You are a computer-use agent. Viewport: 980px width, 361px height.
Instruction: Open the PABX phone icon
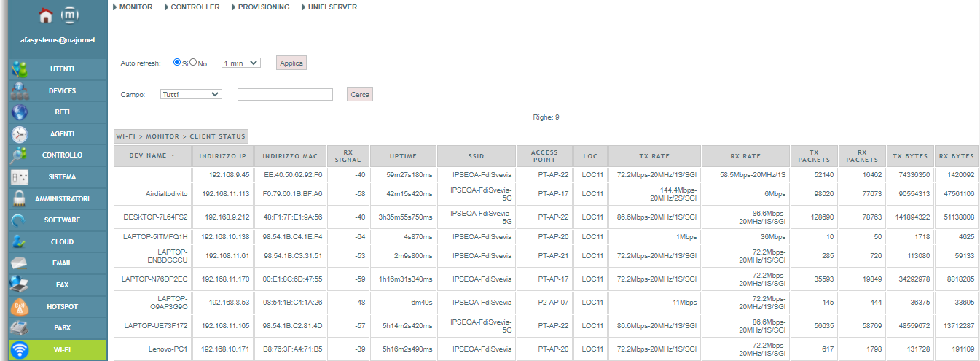(20, 327)
